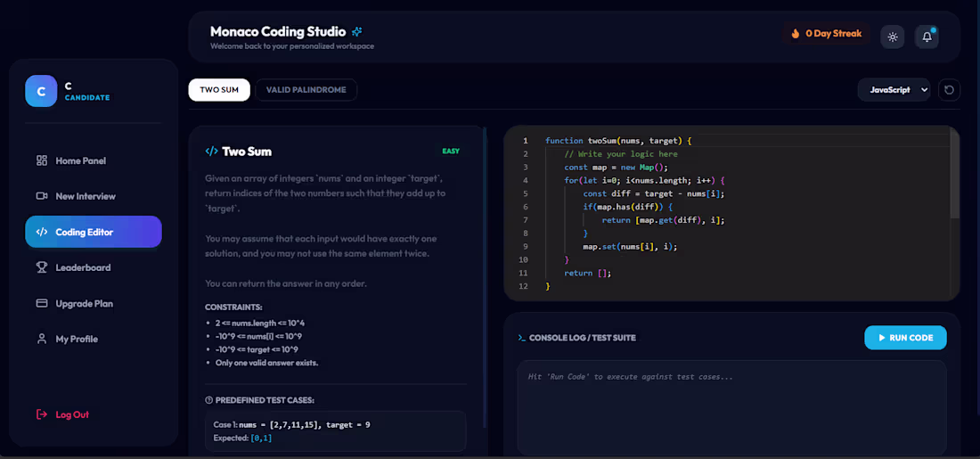Click line 'if(map.has(diff)) {'
The image size is (980, 459).
click(x=628, y=207)
